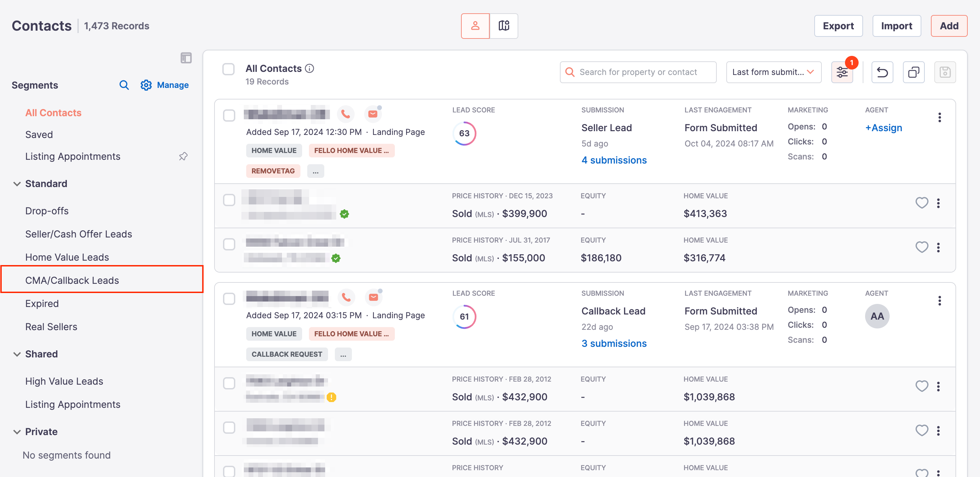Collapse the segments sidebar panel icon
This screenshot has height=477, width=980.
(186, 58)
